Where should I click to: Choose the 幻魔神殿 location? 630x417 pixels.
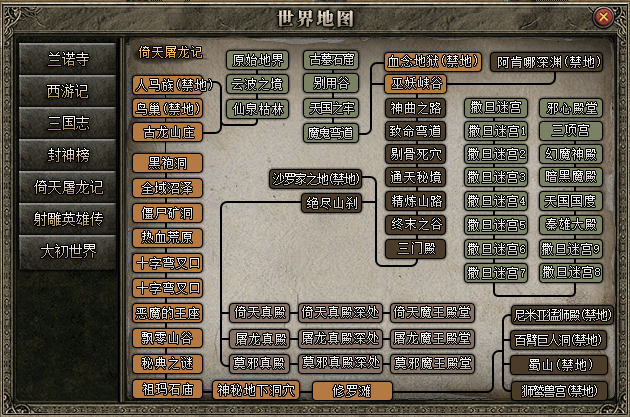point(571,154)
